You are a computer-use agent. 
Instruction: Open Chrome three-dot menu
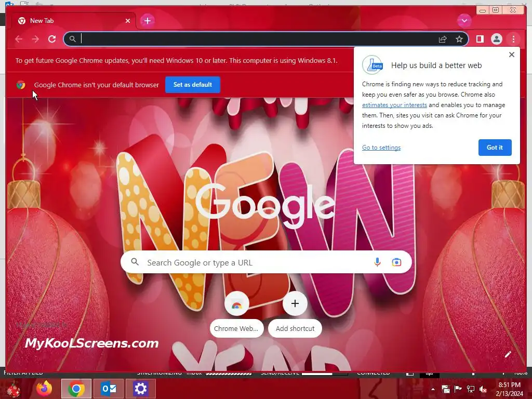(513, 39)
